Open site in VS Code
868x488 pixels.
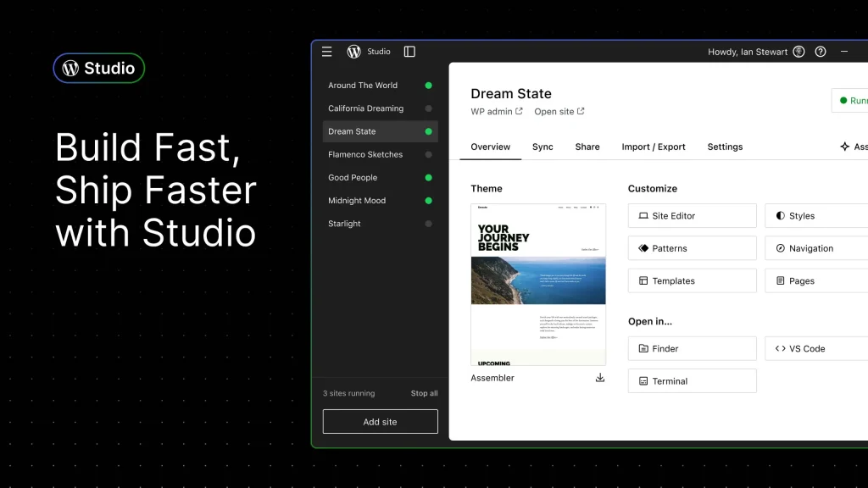pos(815,348)
